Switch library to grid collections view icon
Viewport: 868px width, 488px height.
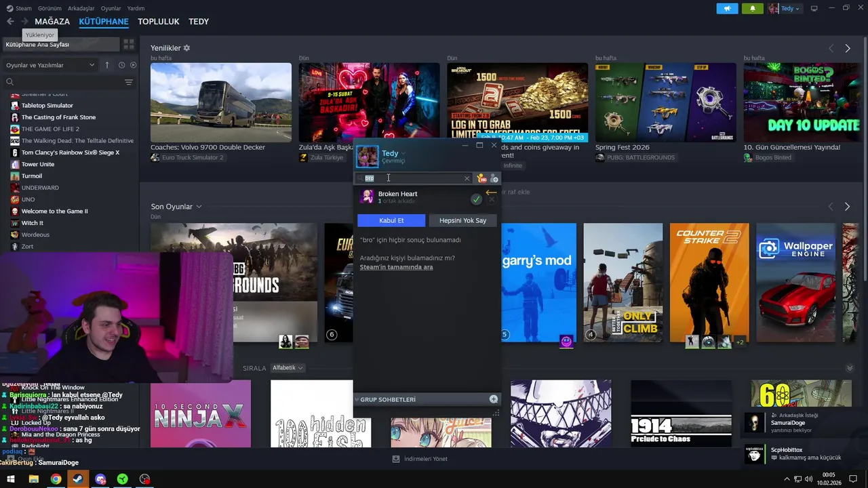129,45
